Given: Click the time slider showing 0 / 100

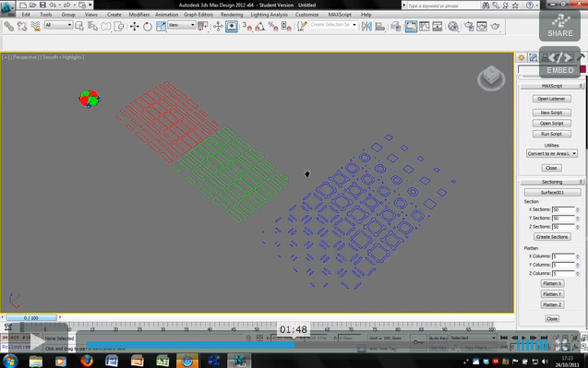Looking at the screenshot, I should click(31, 318).
